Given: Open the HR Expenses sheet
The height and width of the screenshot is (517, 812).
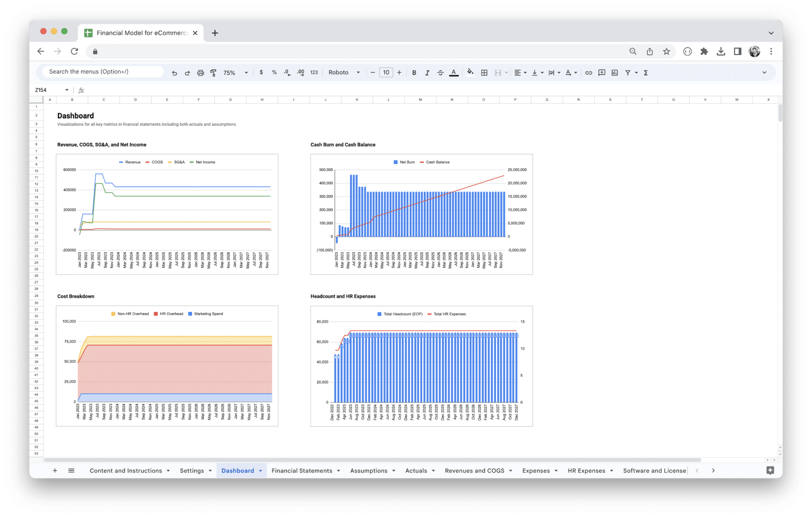Looking at the screenshot, I should [586, 470].
